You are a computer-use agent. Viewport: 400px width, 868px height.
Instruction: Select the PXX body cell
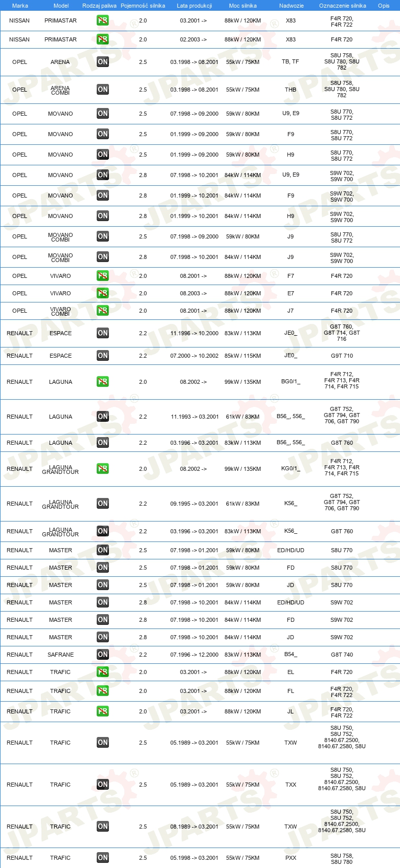click(291, 858)
